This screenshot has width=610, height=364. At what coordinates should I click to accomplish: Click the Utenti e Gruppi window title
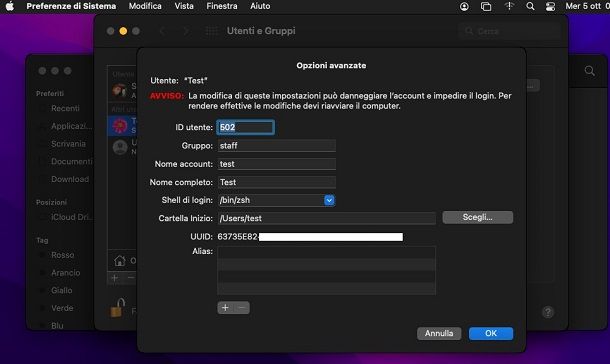pos(261,31)
